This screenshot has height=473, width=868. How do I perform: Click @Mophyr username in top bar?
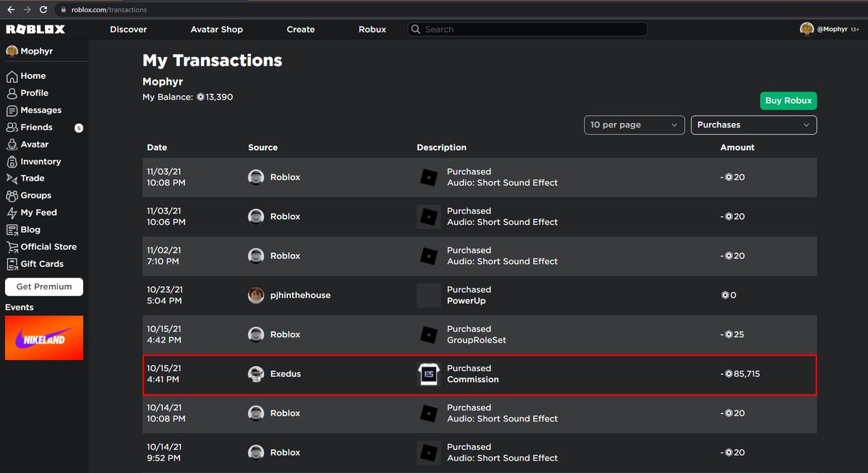832,30
